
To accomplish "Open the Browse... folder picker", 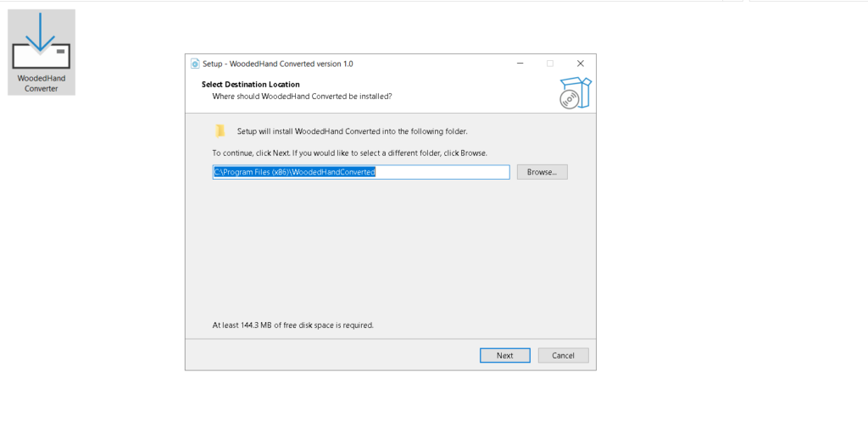I will [542, 172].
